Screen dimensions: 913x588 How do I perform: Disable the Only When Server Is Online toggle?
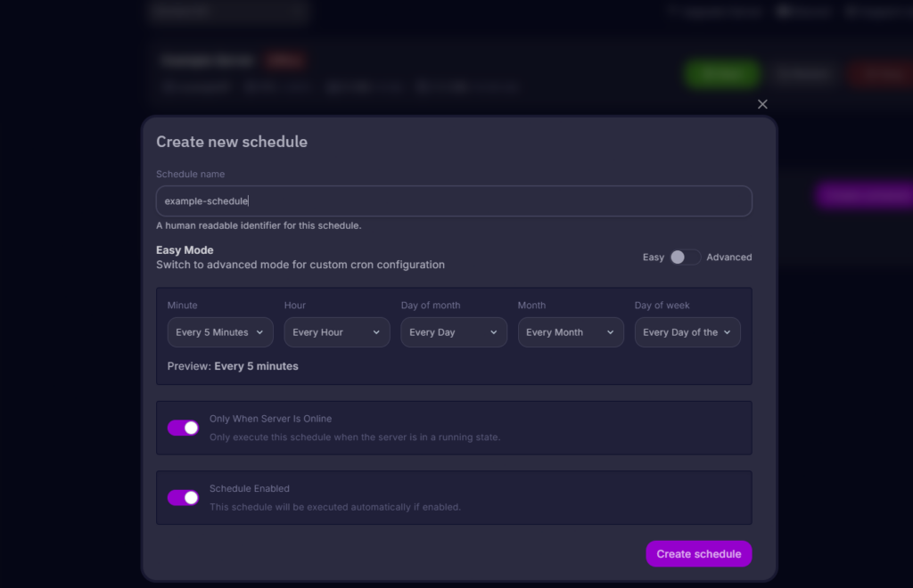click(182, 428)
